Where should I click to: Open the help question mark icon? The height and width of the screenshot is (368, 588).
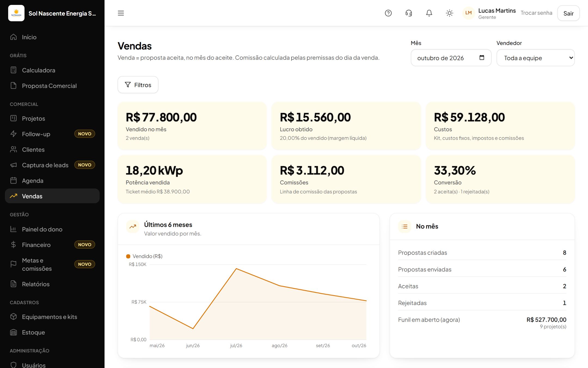pos(388,13)
